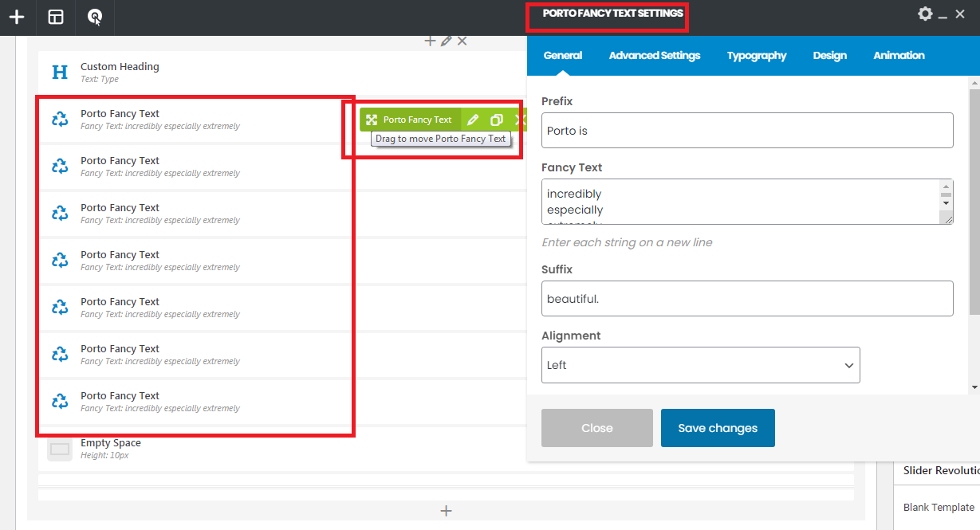Open the Animation tab
This screenshot has width=980, height=530.
899,56
